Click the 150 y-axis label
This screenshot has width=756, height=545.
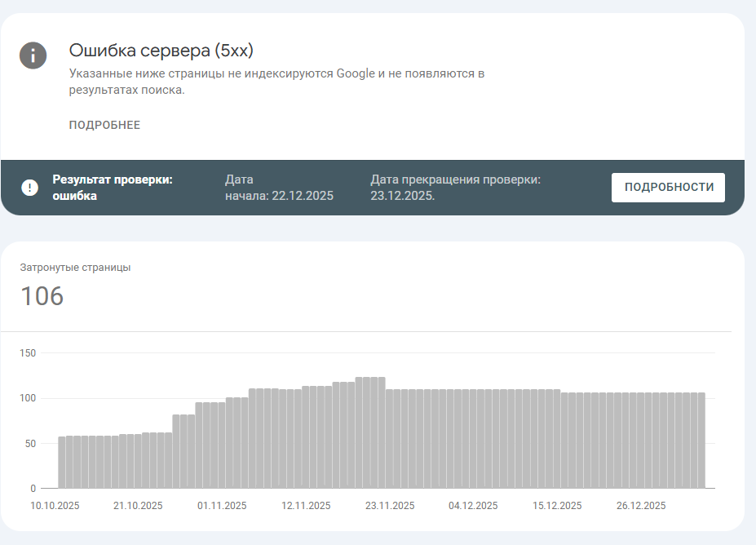coord(28,353)
